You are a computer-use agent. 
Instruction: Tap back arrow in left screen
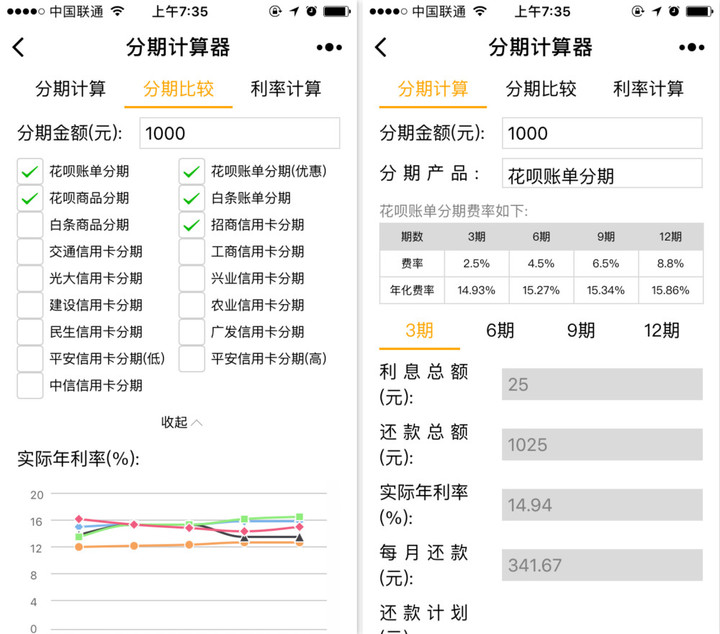tap(18, 47)
